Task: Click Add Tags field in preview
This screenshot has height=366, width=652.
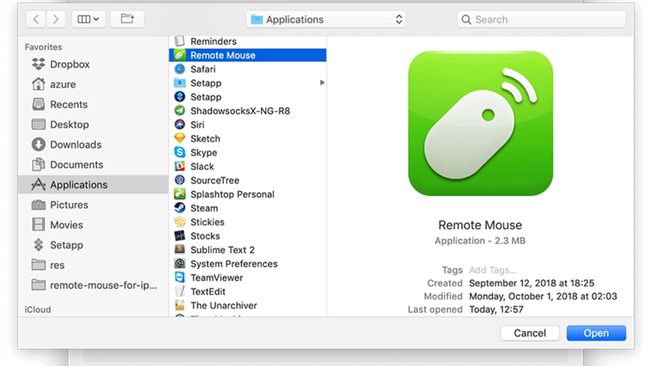Action: coord(493,270)
